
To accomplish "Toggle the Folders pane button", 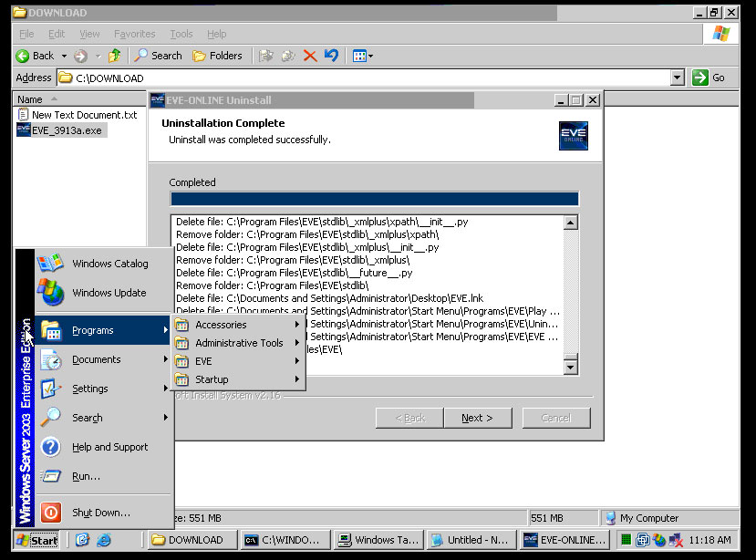I will tap(217, 56).
